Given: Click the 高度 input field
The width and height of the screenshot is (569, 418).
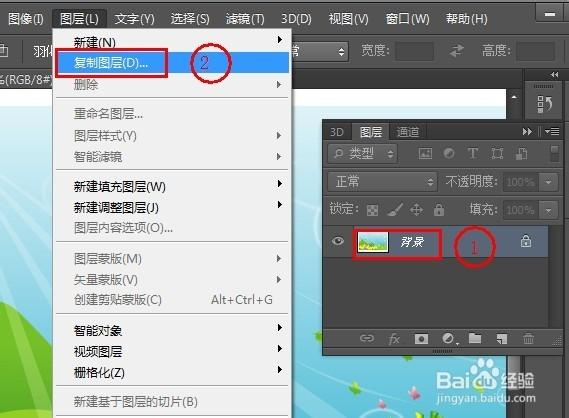Looking at the screenshot, I should 536,51.
